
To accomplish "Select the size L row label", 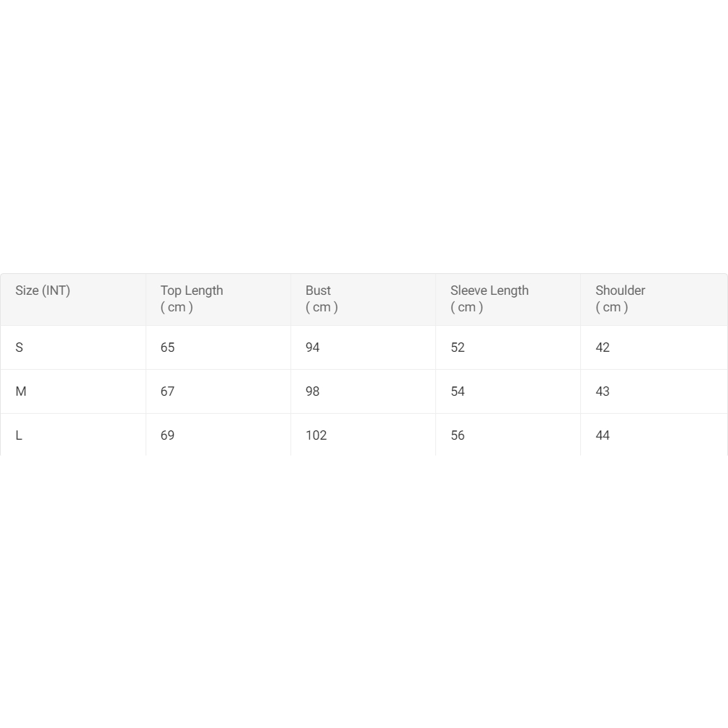I will 19,435.
